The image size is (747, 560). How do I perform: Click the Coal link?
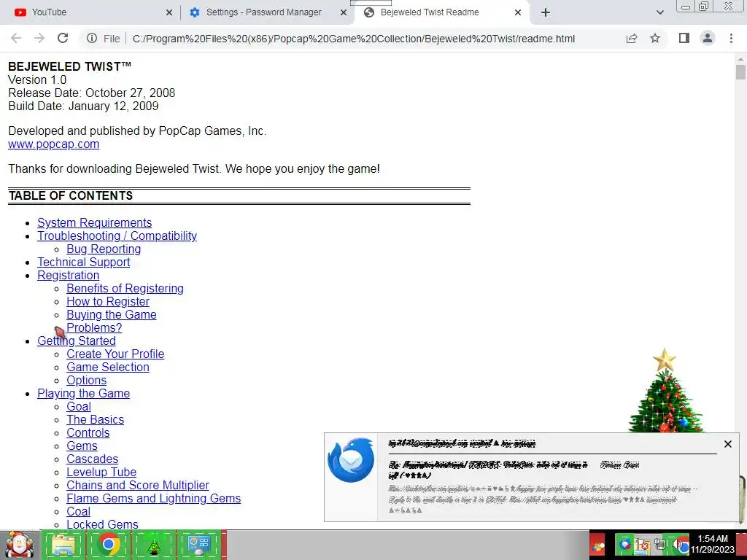[x=78, y=511]
